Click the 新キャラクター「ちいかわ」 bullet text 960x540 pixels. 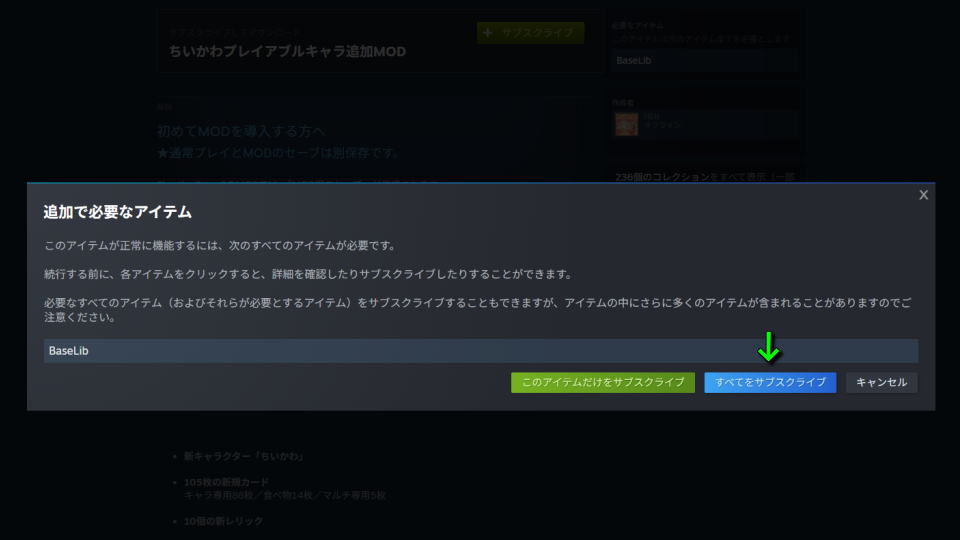click(244, 456)
